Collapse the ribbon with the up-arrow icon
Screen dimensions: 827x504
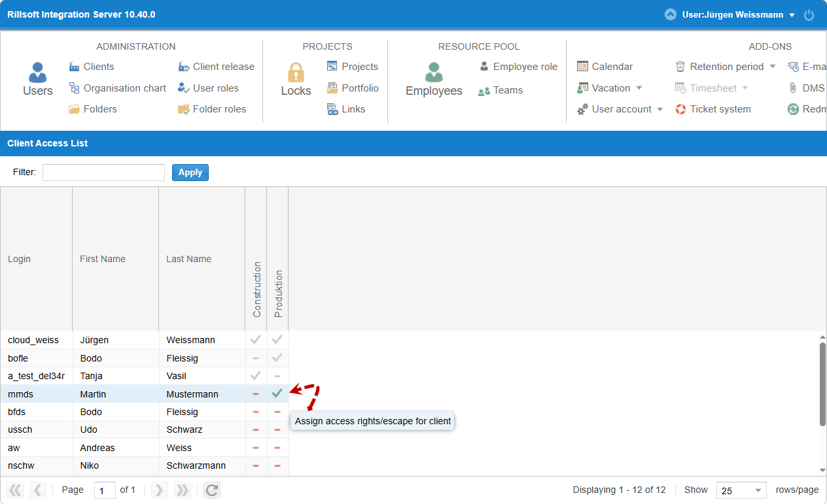pos(670,14)
